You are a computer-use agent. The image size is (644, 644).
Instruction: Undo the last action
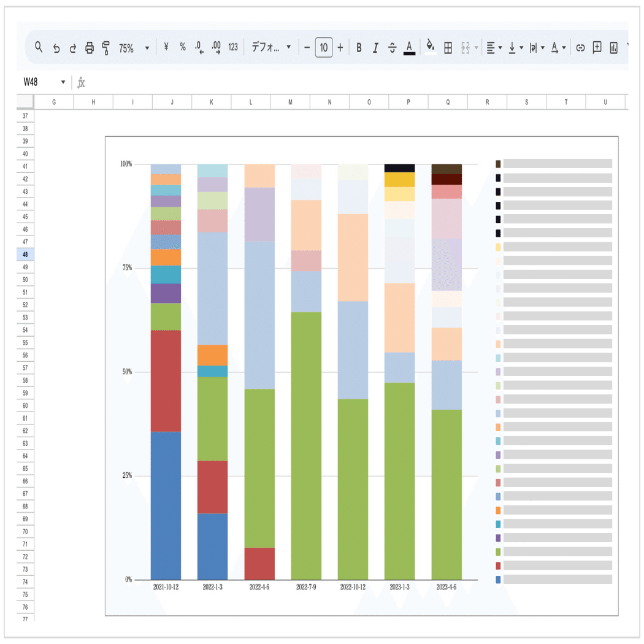[56, 48]
